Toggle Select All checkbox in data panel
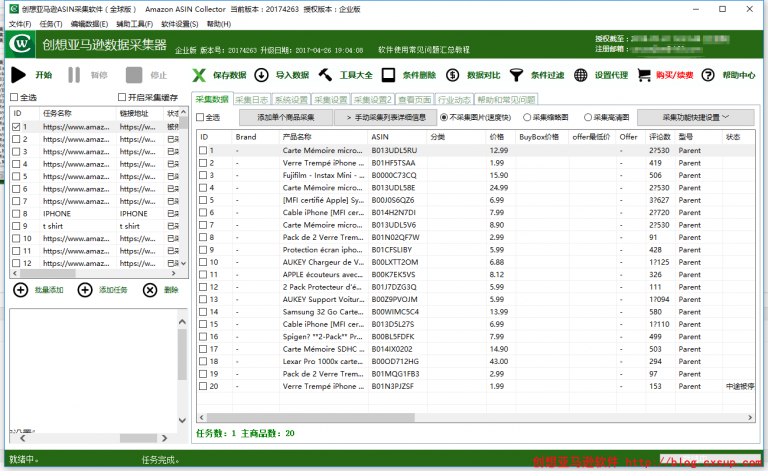The height and width of the screenshot is (471, 768). 200,118
